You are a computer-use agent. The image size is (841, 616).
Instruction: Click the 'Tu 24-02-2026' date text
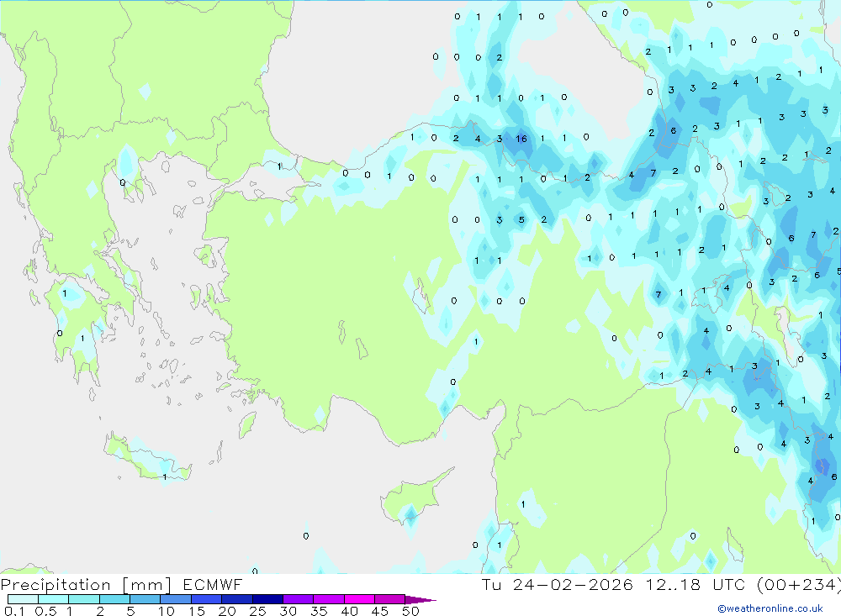[x=558, y=584]
